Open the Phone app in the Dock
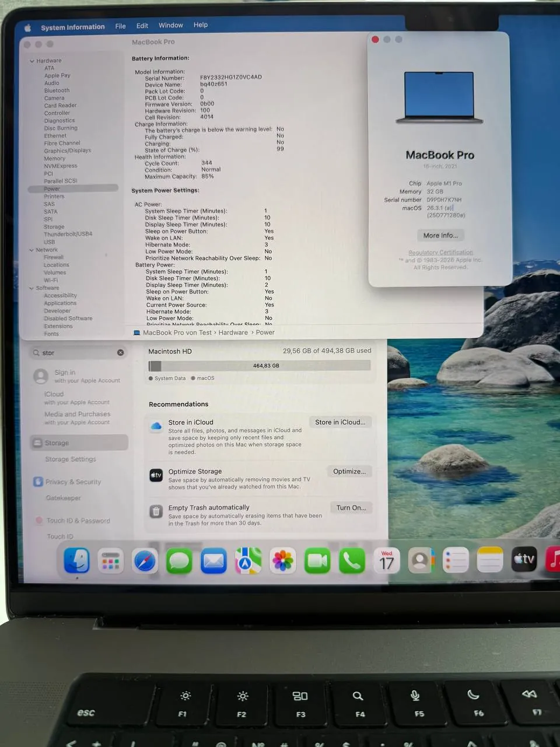The height and width of the screenshot is (747, 560). click(x=352, y=561)
